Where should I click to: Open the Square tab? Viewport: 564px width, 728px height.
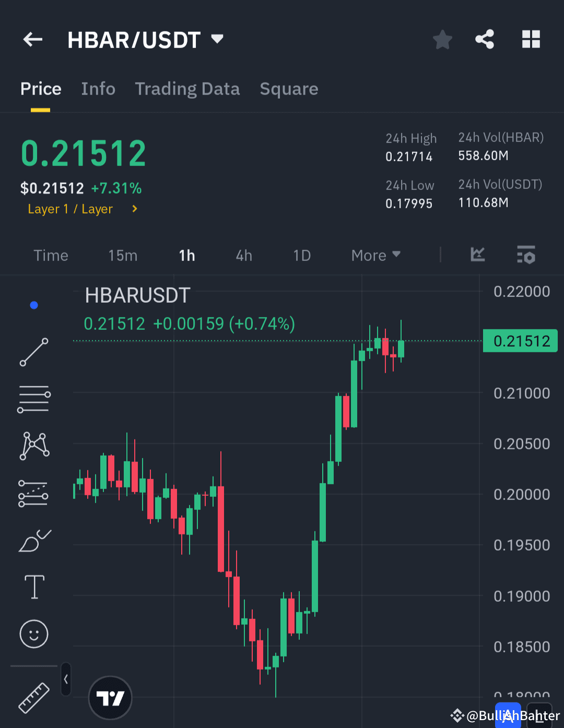[289, 89]
